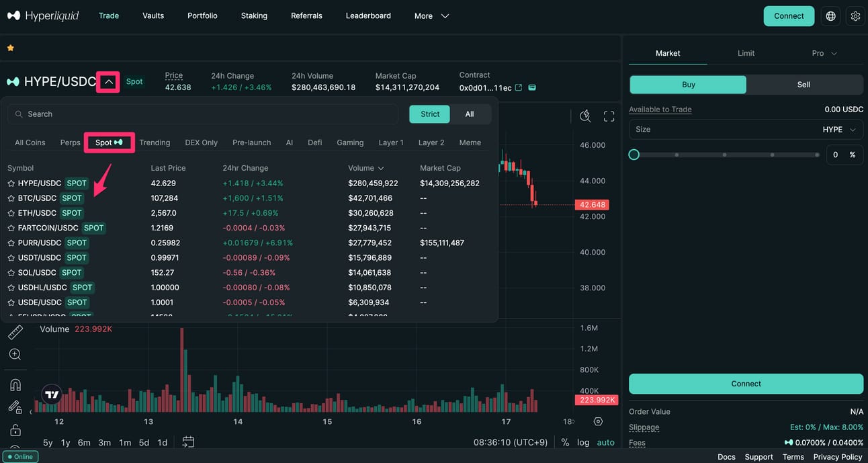The width and height of the screenshot is (868, 463).
Task: Favorite PURR/USDC with star icon
Action: point(11,243)
